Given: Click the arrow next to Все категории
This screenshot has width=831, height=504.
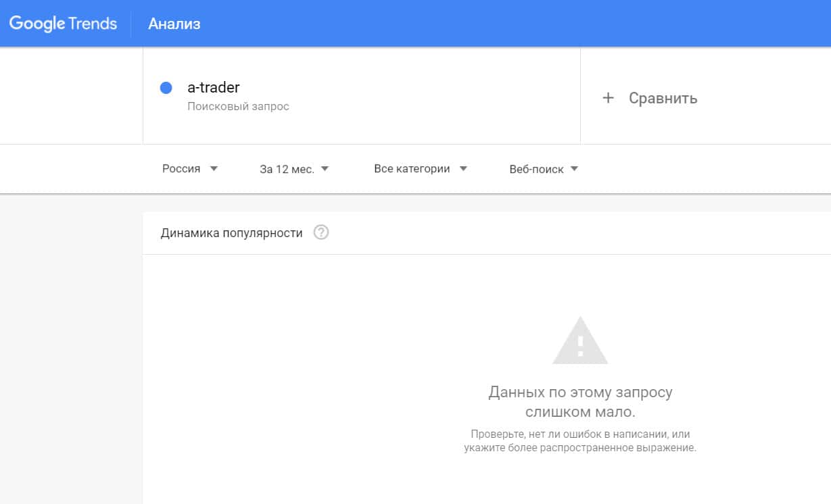Looking at the screenshot, I should pyautogui.click(x=463, y=169).
